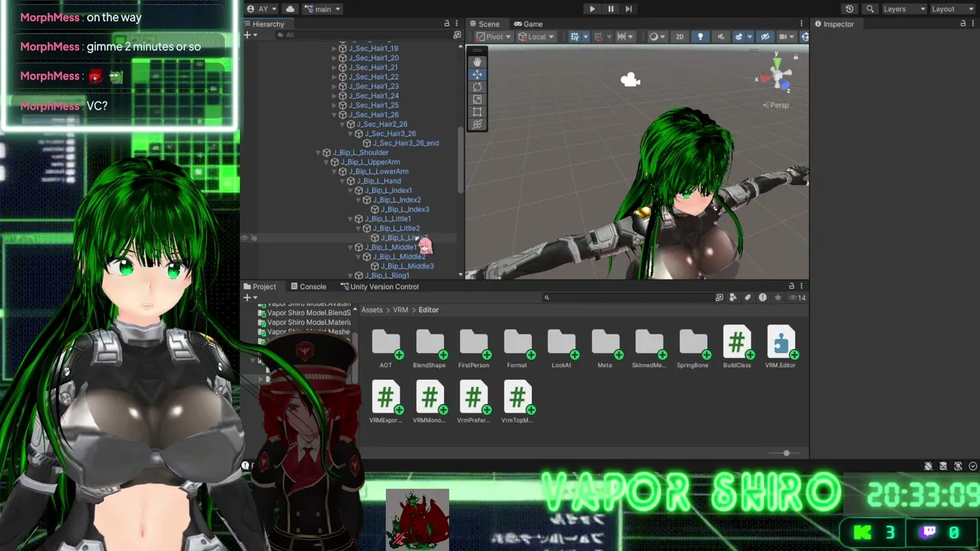
Task: Select the VRMMono... script asset
Action: tap(430, 403)
